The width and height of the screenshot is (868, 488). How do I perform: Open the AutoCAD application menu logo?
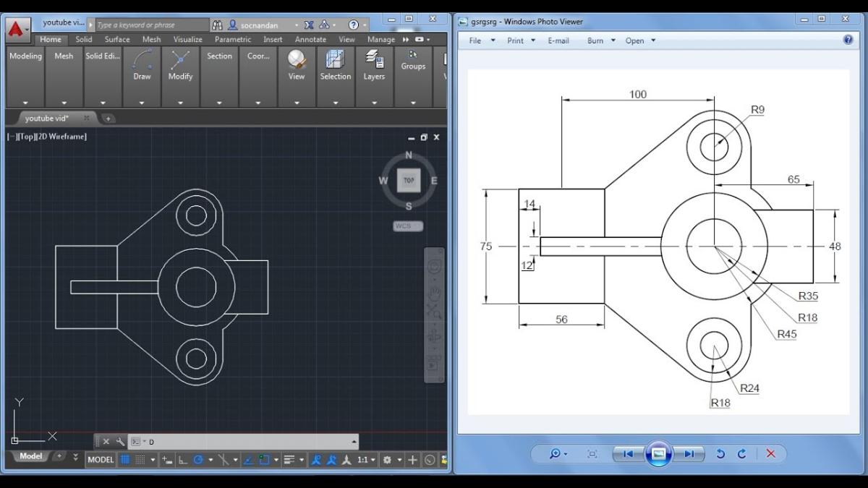point(16,30)
